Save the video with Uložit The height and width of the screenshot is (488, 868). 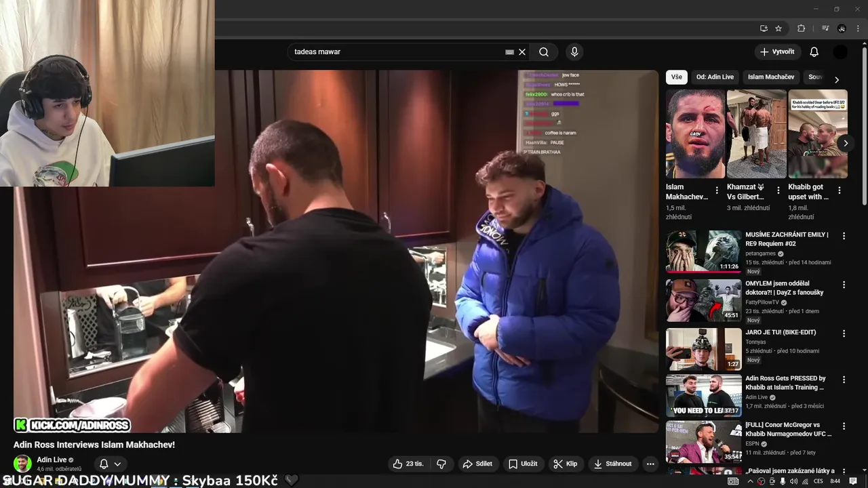point(523,464)
